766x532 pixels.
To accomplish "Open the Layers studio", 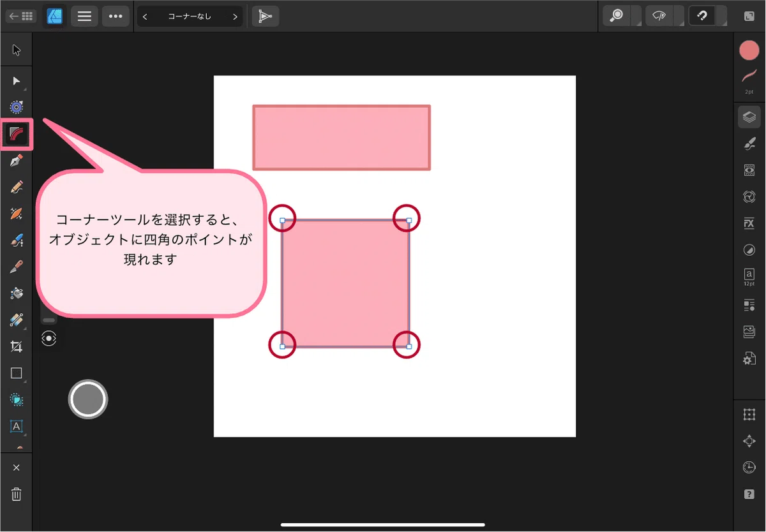I will coord(749,117).
